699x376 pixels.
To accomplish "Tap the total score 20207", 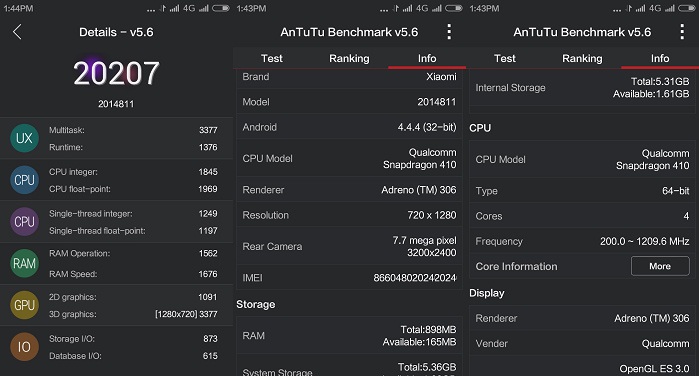I will click(116, 73).
